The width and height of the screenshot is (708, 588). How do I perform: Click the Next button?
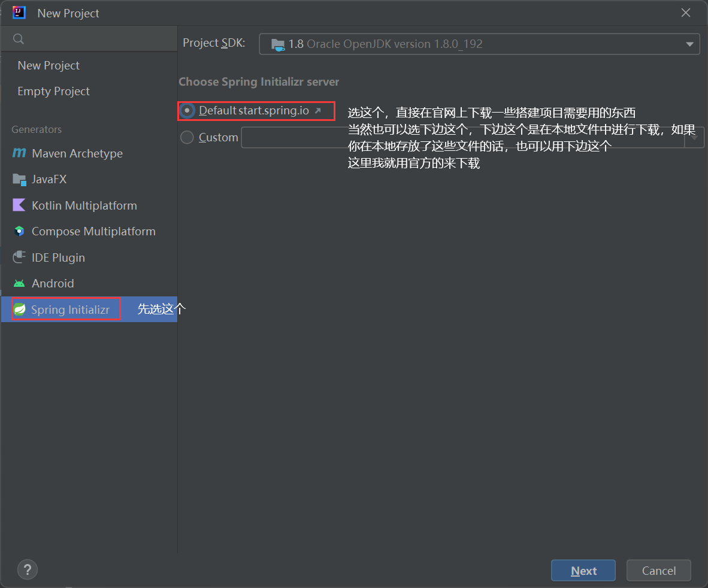click(x=583, y=571)
